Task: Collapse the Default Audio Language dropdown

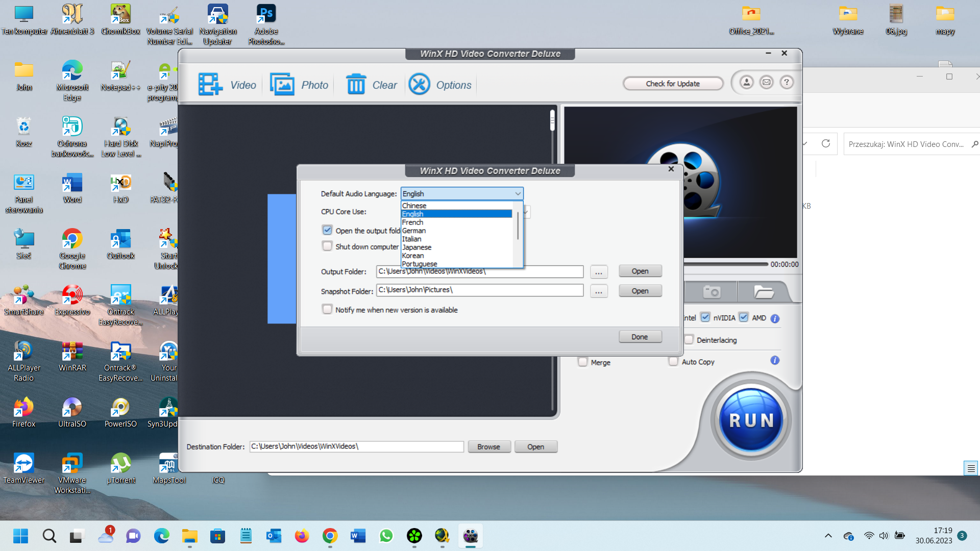Action: (x=518, y=194)
